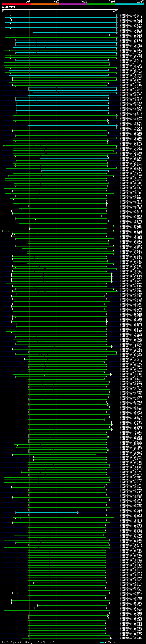The height and width of the screenshot is (644, 146).
Task: Click UniRef100_C5IDR4 label
Action: pyautogui.click(x=131, y=170)
